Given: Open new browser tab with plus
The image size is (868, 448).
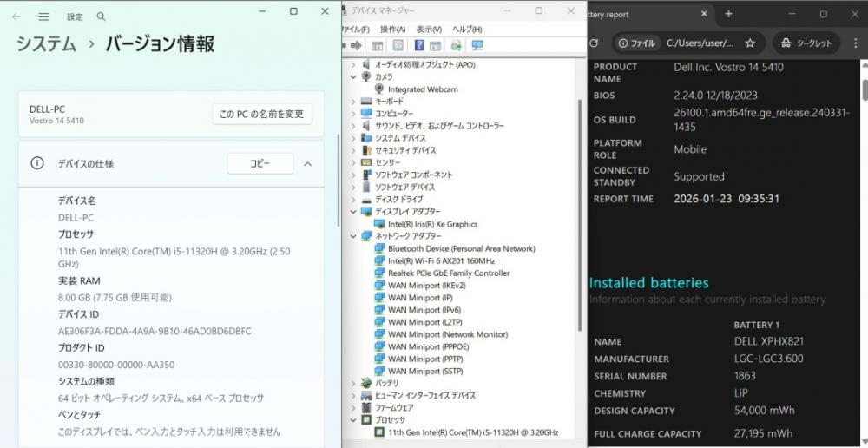Looking at the screenshot, I should coord(728,14).
